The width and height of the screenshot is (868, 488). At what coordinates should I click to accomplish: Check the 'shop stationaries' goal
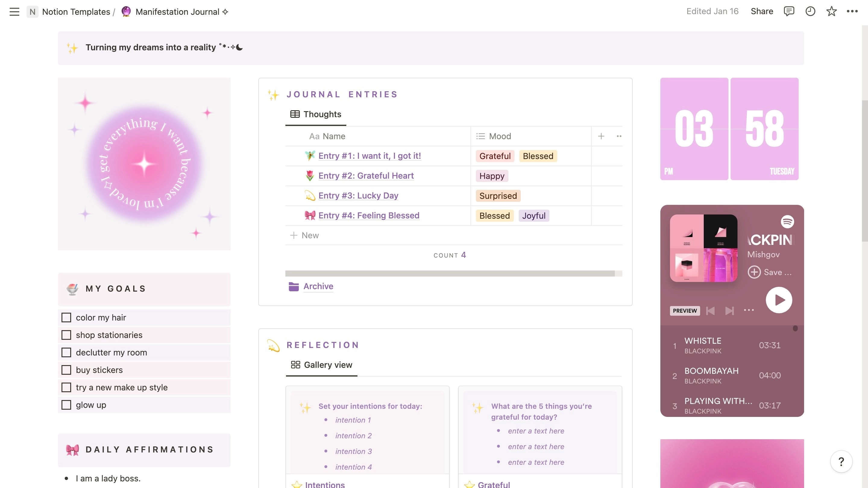(x=66, y=335)
